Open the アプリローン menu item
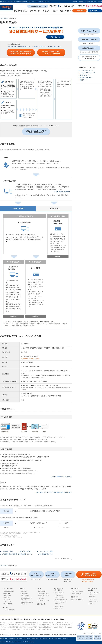 click(35, 11)
